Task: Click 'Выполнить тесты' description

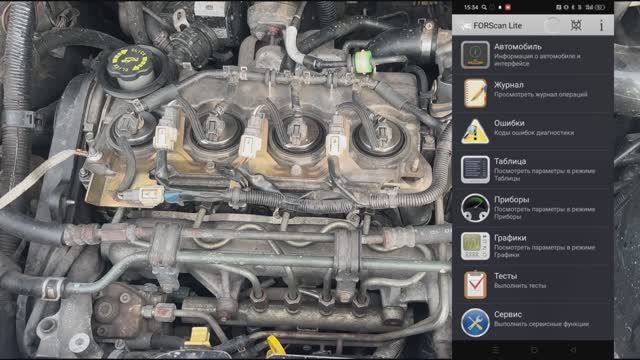Action: [x=520, y=286]
